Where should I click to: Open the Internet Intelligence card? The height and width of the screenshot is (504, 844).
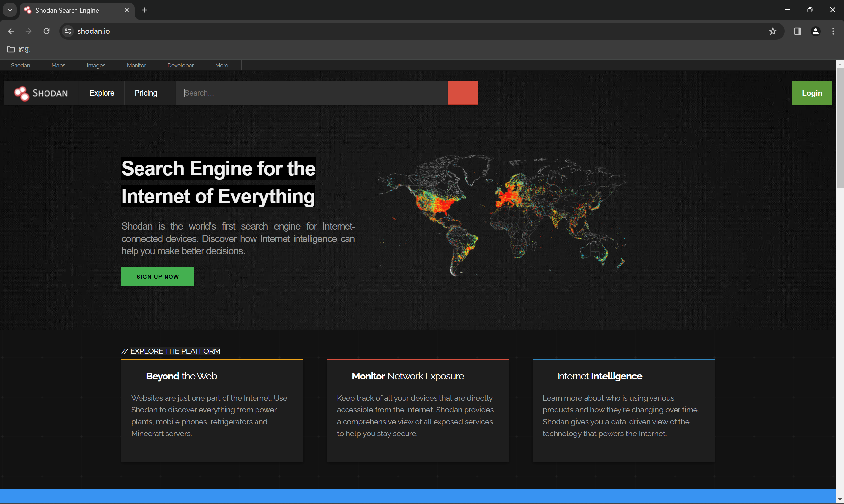coord(623,410)
